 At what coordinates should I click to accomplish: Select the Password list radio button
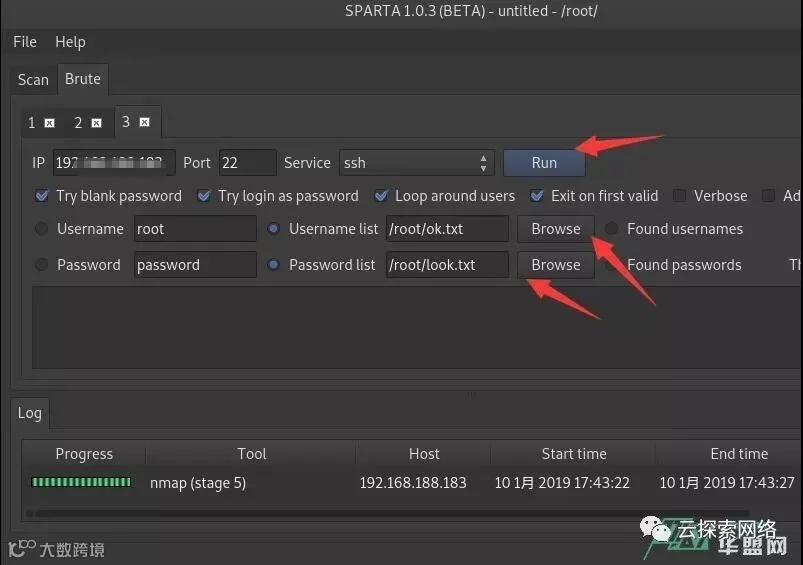(273, 265)
